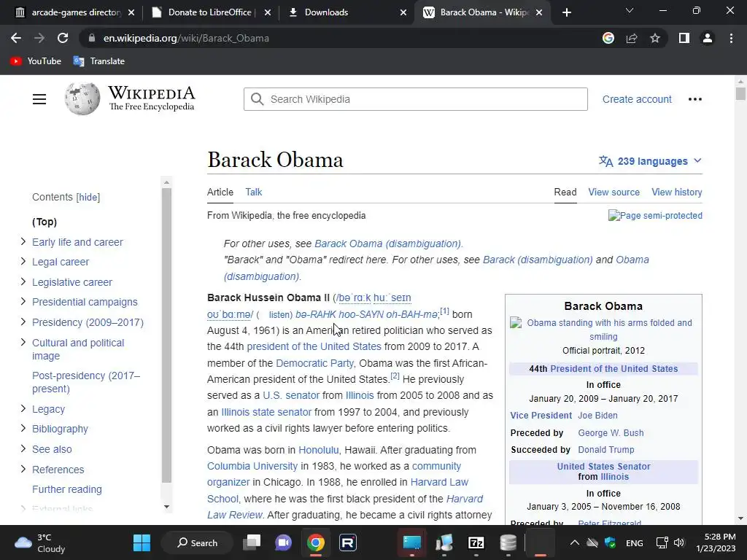The height and width of the screenshot is (560, 747).
Task: Click the Wikipedia globe logo
Action: click(82, 98)
